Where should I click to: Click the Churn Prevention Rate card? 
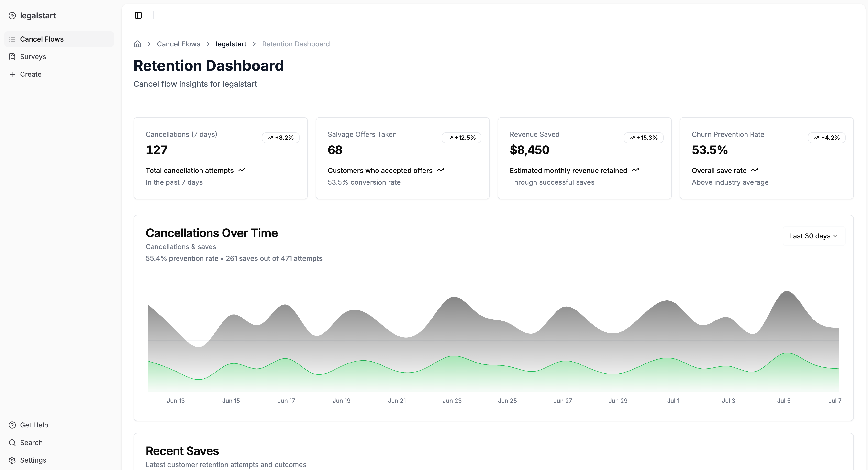766,158
